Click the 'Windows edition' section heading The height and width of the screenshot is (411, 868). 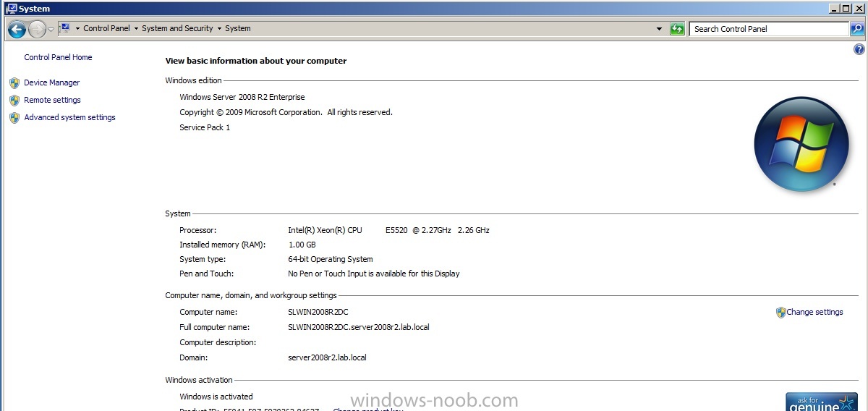tap(194, 80)
